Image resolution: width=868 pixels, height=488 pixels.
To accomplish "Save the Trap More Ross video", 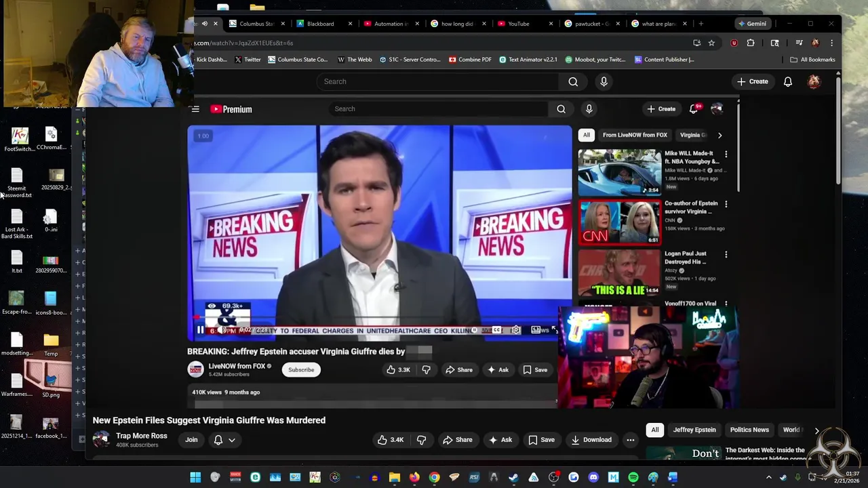I will point(541,440).
